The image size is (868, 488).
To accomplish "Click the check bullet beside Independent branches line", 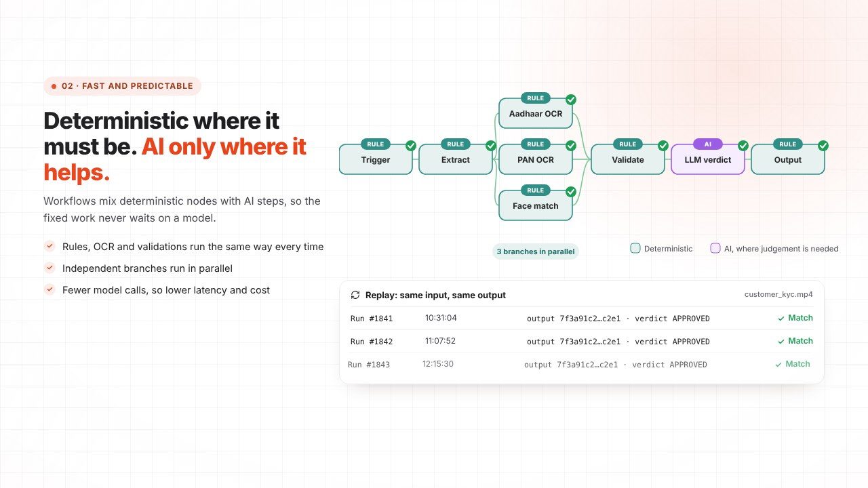I will [50, 268].
